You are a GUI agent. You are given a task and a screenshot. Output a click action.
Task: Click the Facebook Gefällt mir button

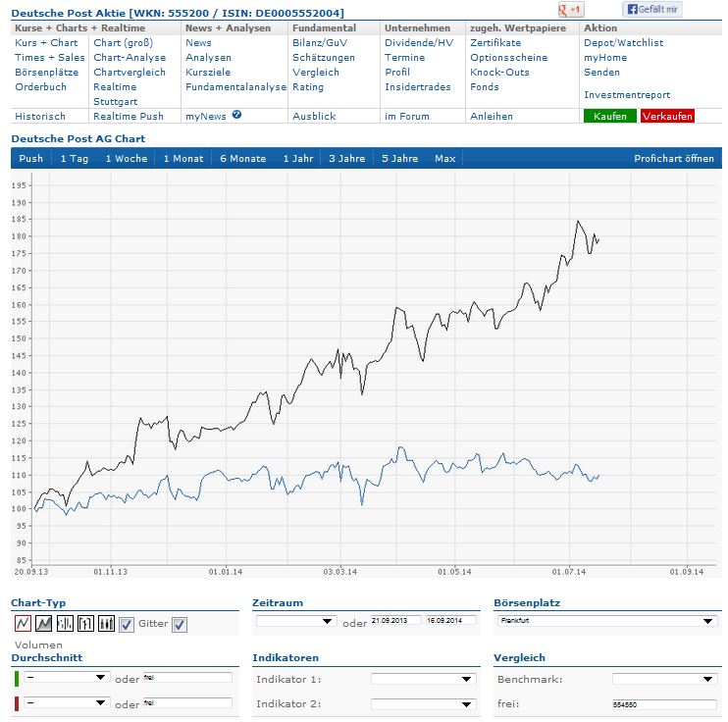(x=652, y=9)
